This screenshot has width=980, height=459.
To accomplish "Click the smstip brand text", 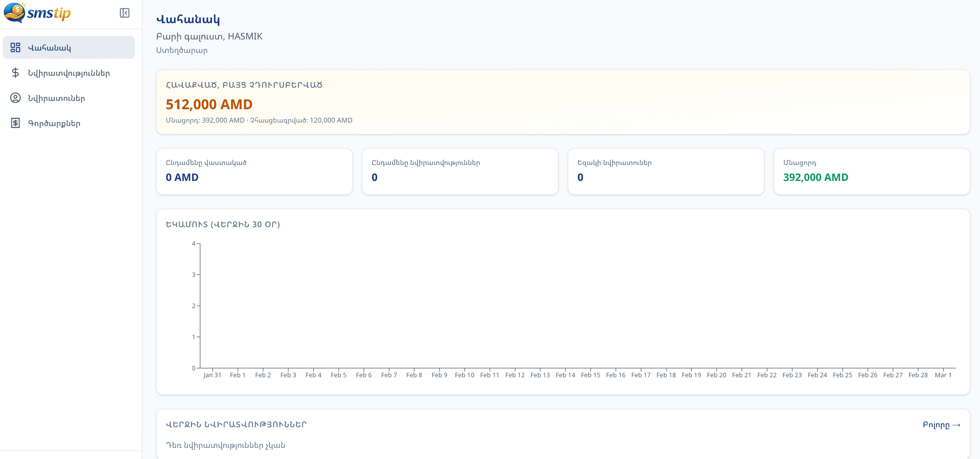I will [x=49, y=13].
